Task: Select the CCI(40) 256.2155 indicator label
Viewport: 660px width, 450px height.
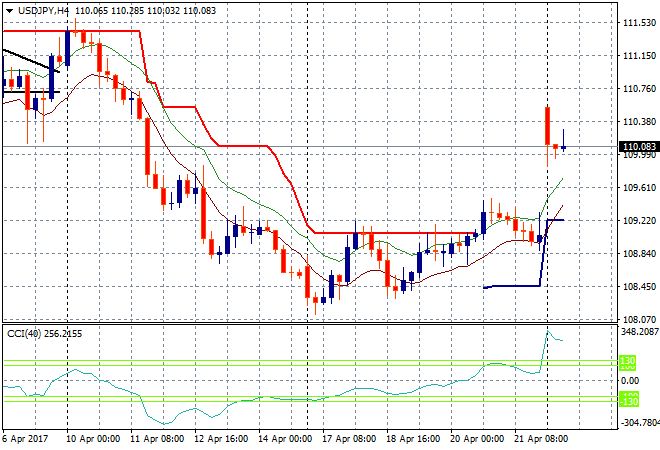Action: (x=45, y=334)
